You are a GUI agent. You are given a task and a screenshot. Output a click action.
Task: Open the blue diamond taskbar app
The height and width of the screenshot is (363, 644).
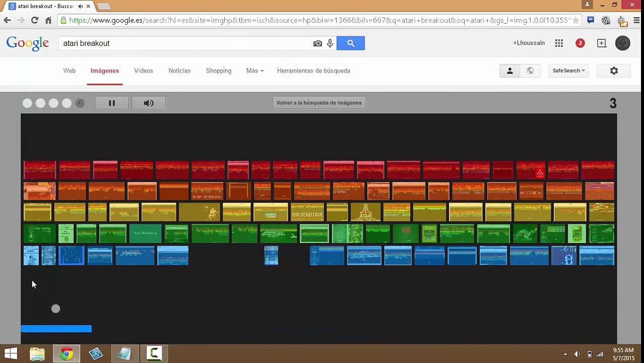(x=96, y=353)
